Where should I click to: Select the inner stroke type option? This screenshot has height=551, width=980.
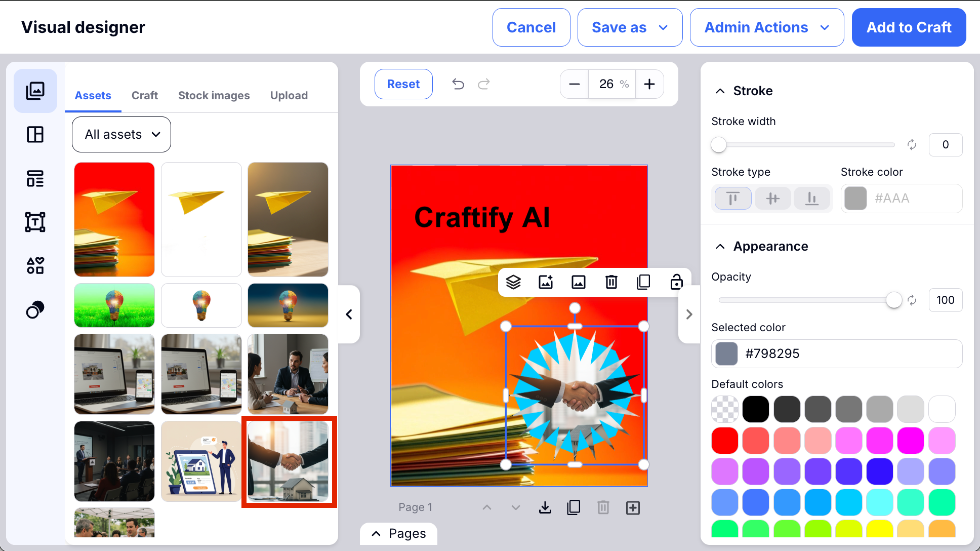732,199
